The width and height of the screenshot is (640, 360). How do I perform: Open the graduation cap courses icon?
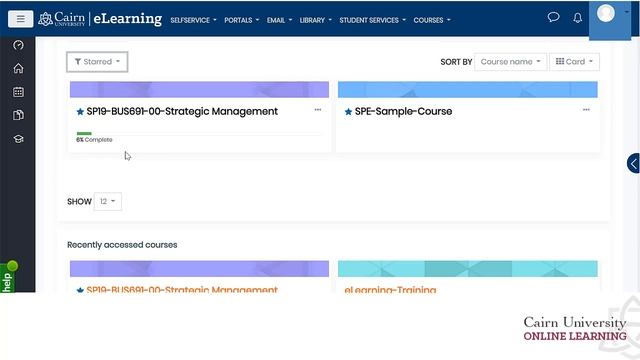(x=18, y=139)
